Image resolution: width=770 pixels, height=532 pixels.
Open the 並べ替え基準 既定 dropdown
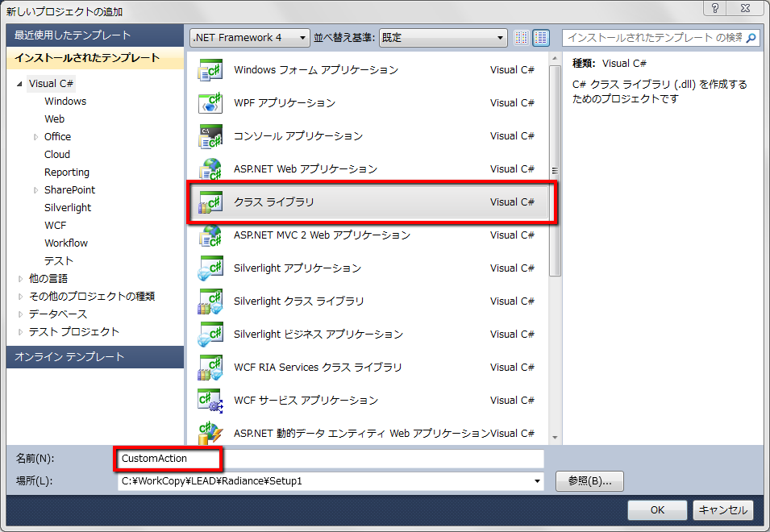click(x=443, y=38)
